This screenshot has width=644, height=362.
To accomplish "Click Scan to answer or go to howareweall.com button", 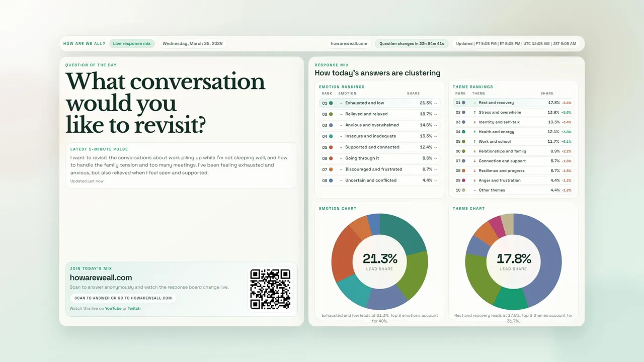I will click(x=123, y=298).
